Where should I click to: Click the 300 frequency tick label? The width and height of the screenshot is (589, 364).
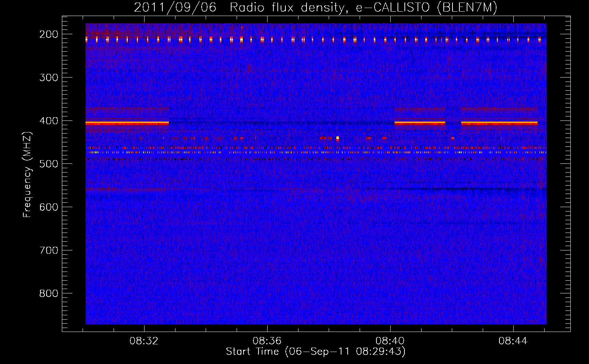[x=49, y=78]
